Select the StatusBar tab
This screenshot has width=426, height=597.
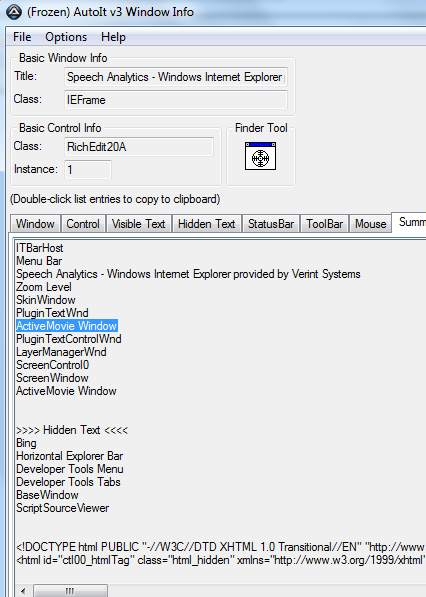point(271,223)
